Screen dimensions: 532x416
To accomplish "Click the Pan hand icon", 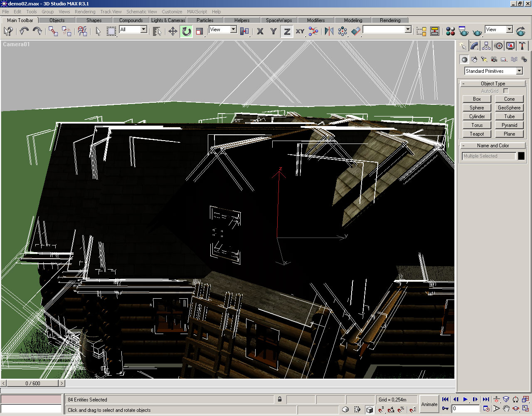I will click(x=506, y=409).
